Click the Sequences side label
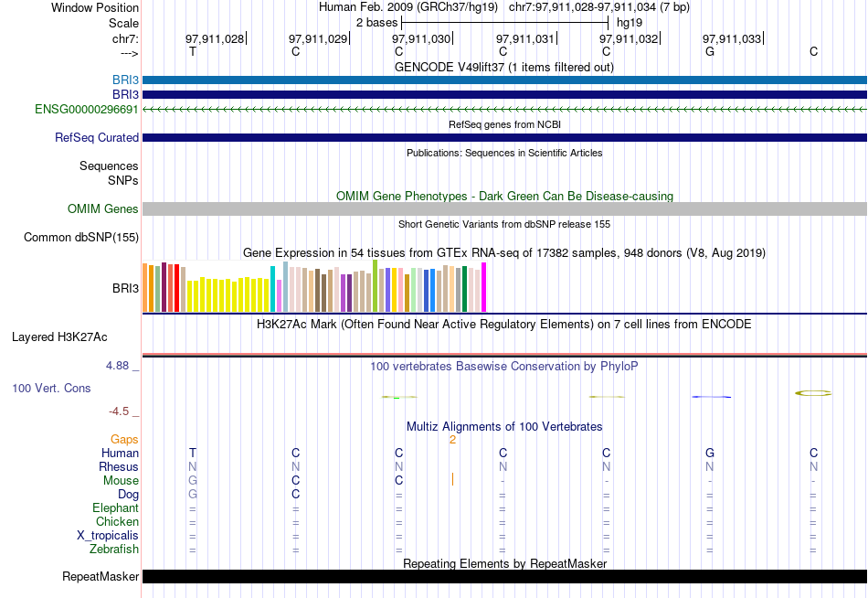This screenshot has width=868, height=598. pos(109,166)
